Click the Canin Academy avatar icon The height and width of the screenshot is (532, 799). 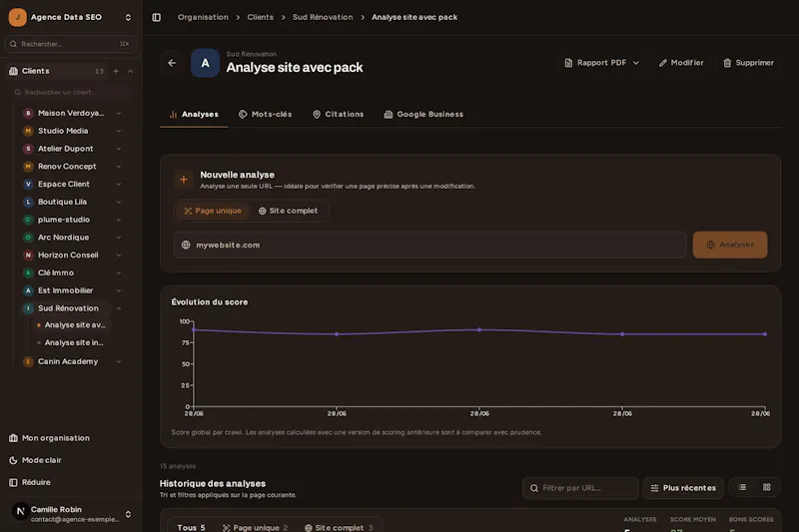click(x=28, y=361)
